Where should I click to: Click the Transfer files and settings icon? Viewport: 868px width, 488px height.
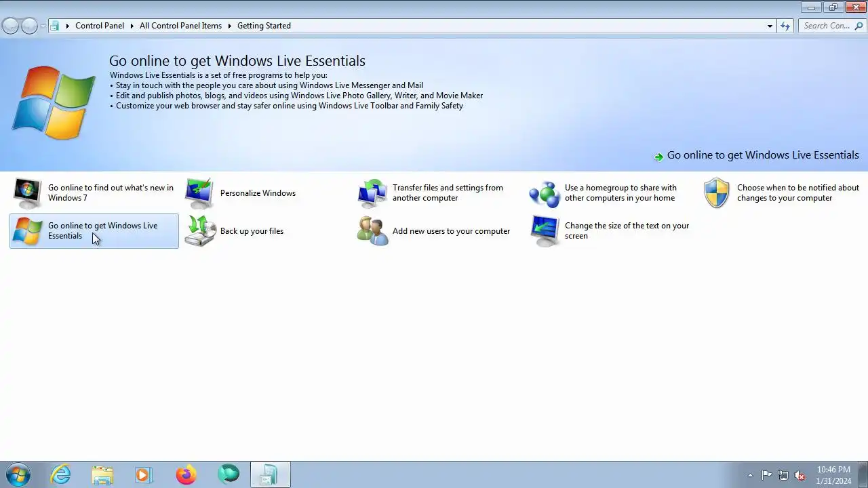[372, 193]
